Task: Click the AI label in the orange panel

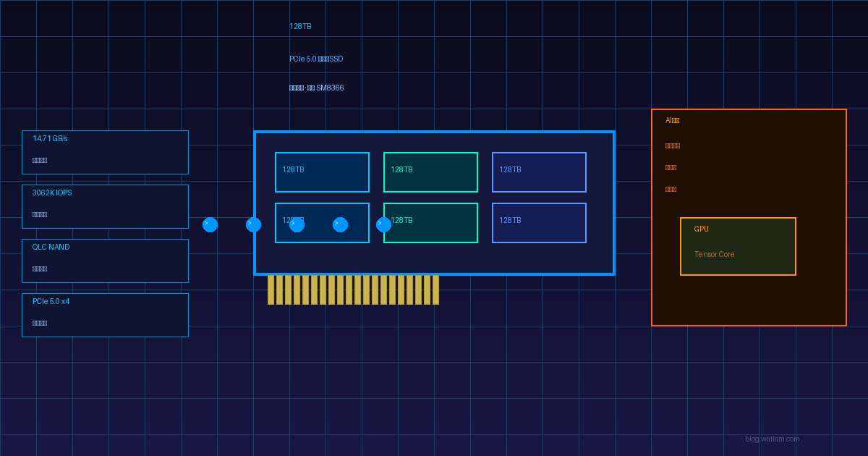Action: coord(672,120)
